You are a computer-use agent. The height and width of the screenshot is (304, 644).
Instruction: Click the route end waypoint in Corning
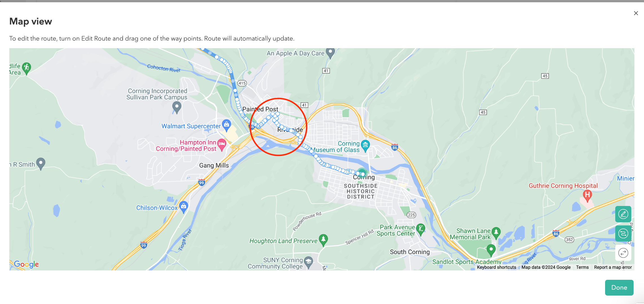tap(363, 174)
